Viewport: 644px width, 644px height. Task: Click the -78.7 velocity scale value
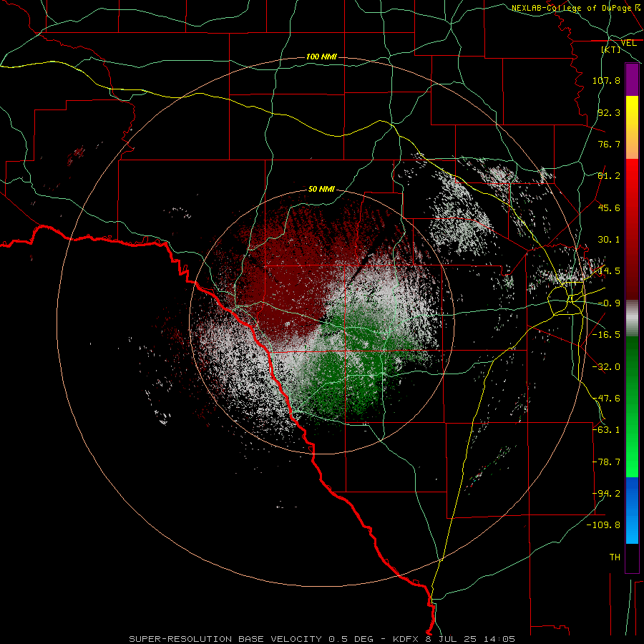point(606,462)
